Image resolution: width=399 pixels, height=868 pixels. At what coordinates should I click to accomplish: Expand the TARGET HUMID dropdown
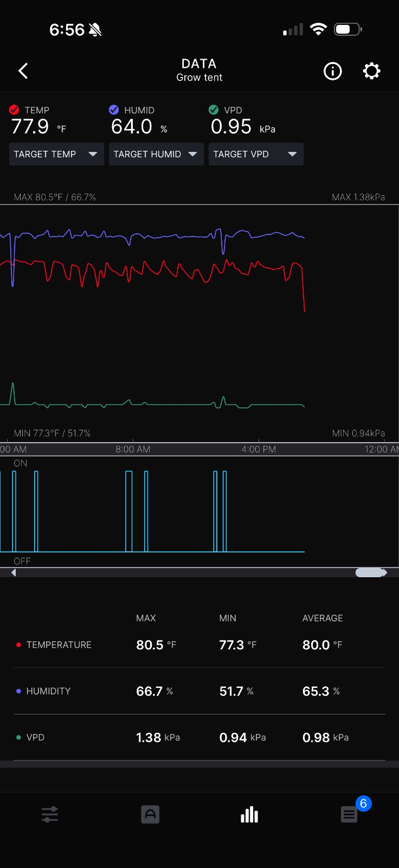tap(156, 154)
